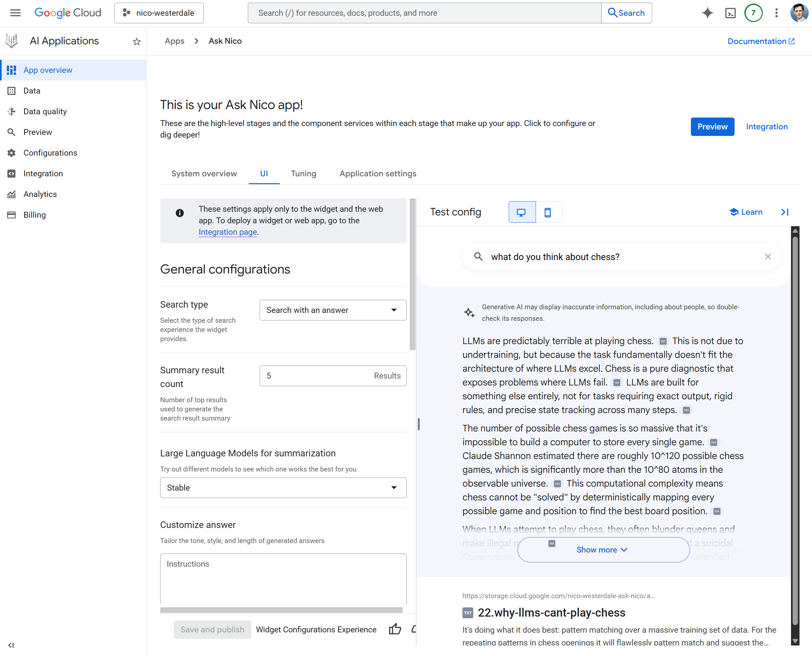Open the Application settings tab
This screenshot has height=656, width=812.
[377, 173]
